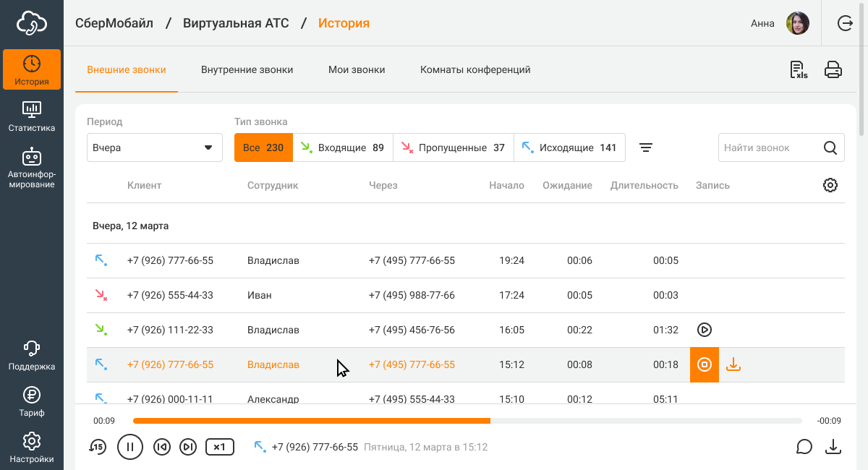Pause the playing call recording

click(130, 447)
